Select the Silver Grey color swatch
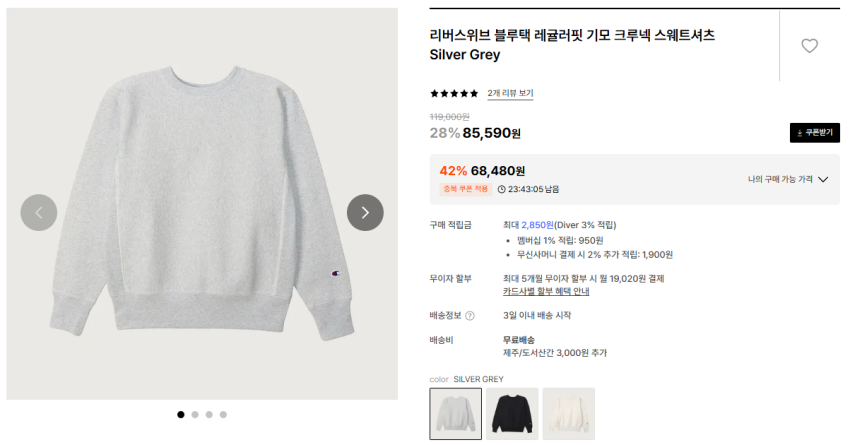This screenshot has width=850, height=445. click(x=456, y=413)
